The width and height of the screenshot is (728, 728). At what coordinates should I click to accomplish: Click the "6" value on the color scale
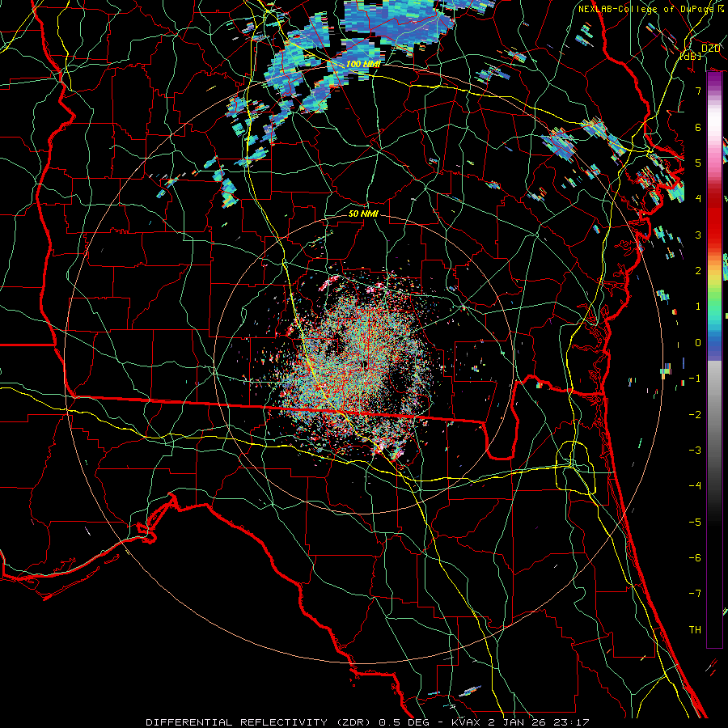(x=698, y=127)
